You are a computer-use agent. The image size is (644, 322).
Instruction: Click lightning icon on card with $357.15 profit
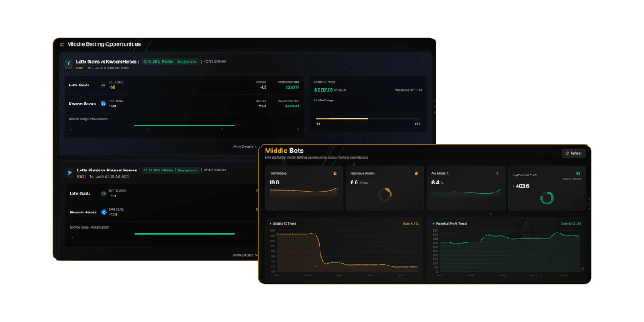(x=69, y=64)
